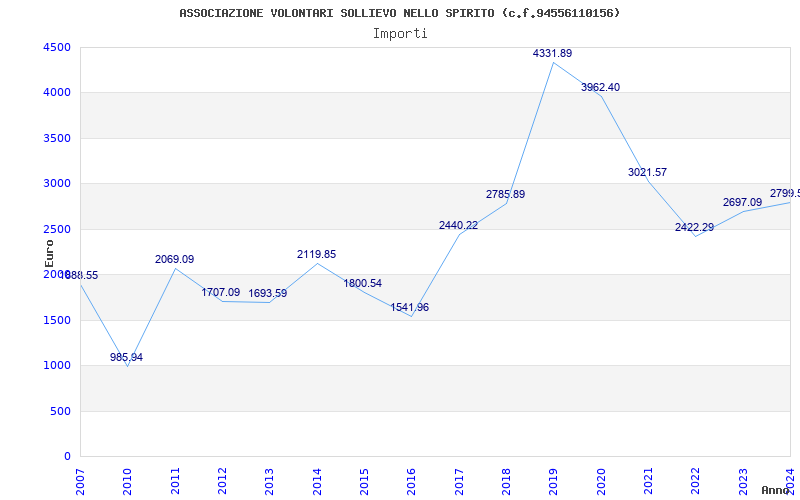Click the year 2012 on the X-axis

tap(222, 481)
